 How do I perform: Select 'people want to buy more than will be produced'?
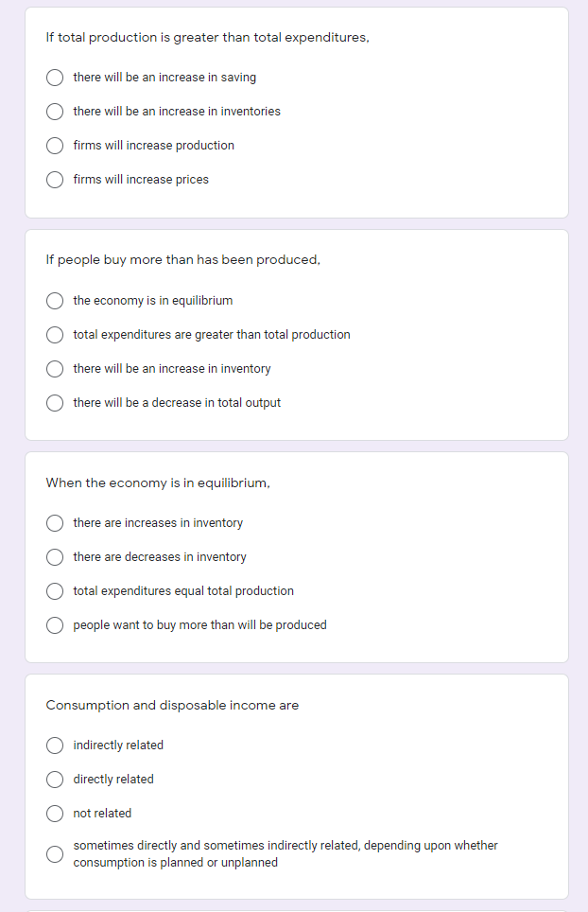pyautogui.click(x=55, y=625)
